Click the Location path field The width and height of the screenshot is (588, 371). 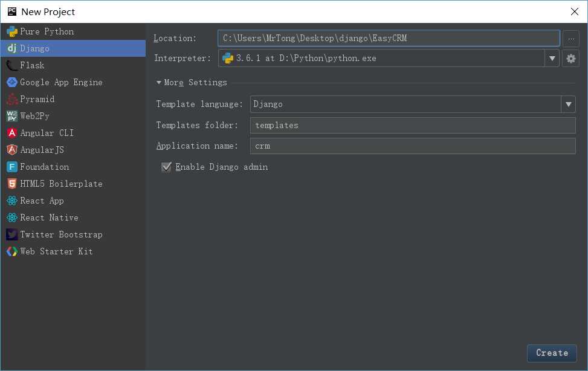[x=389, y=39]
